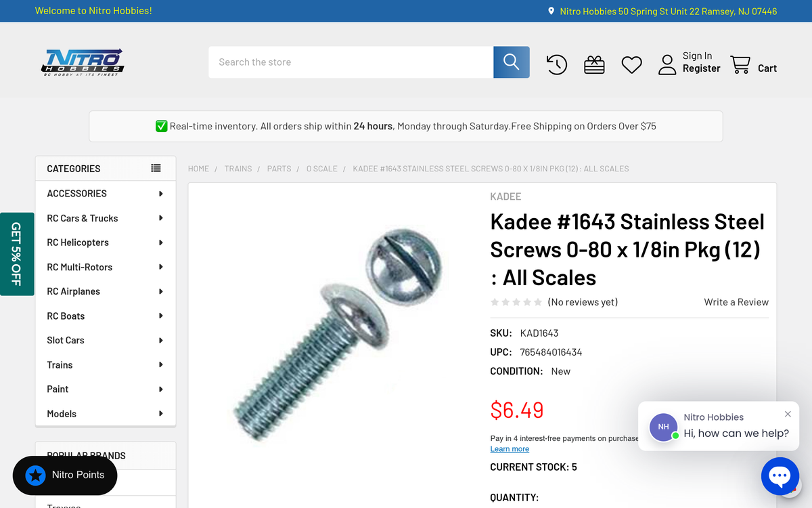Click the UPC value 765484016434
Viewport: 812px width, 508px height.
click(551, 352)
